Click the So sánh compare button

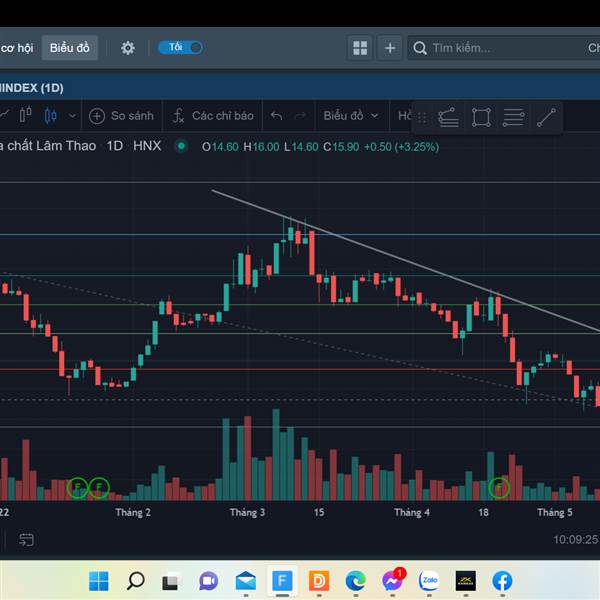[x=121, y=116]
